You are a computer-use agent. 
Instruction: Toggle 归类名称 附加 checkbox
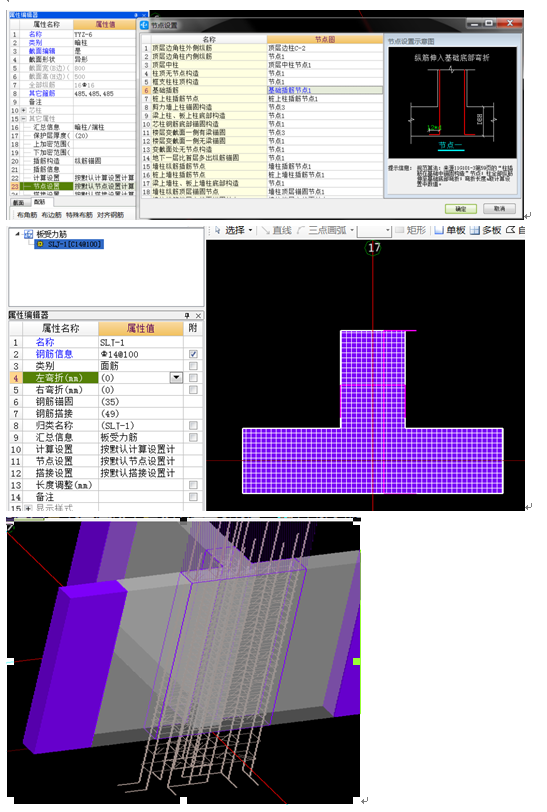coord(193,425)
